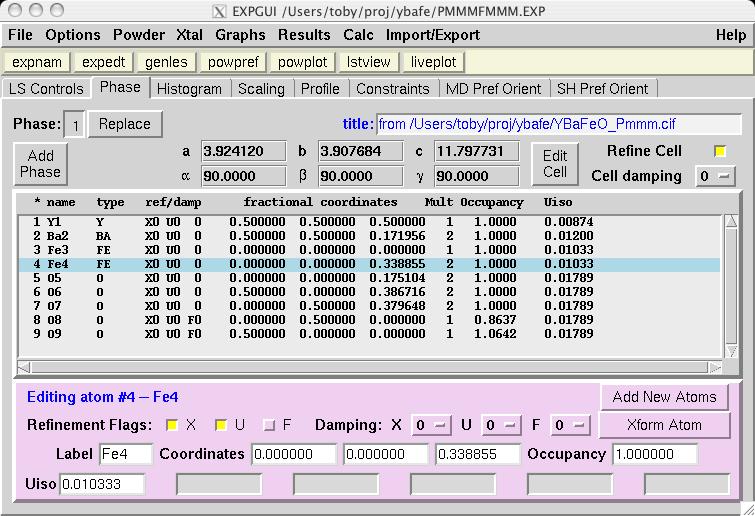Screen dimensions: 755x516
Task: Run the expnam toolbar command
Action: click(x=37, y=62)
